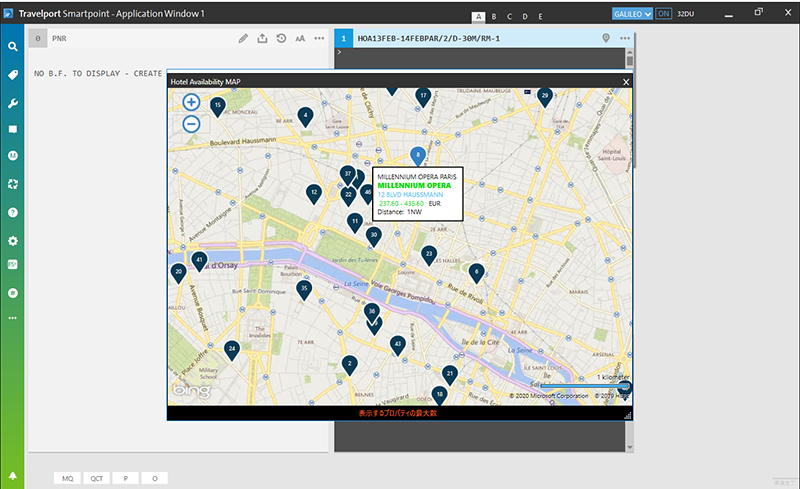
Task: Open the help question mark icon
Action: (13, 212)
